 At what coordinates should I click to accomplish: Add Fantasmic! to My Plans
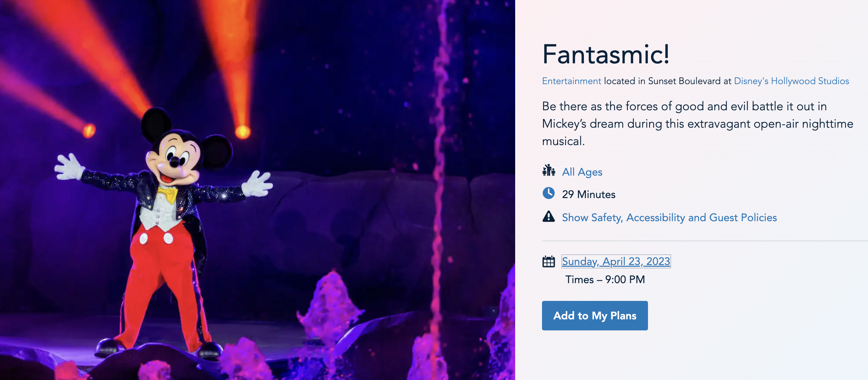[x=594, y=315]
